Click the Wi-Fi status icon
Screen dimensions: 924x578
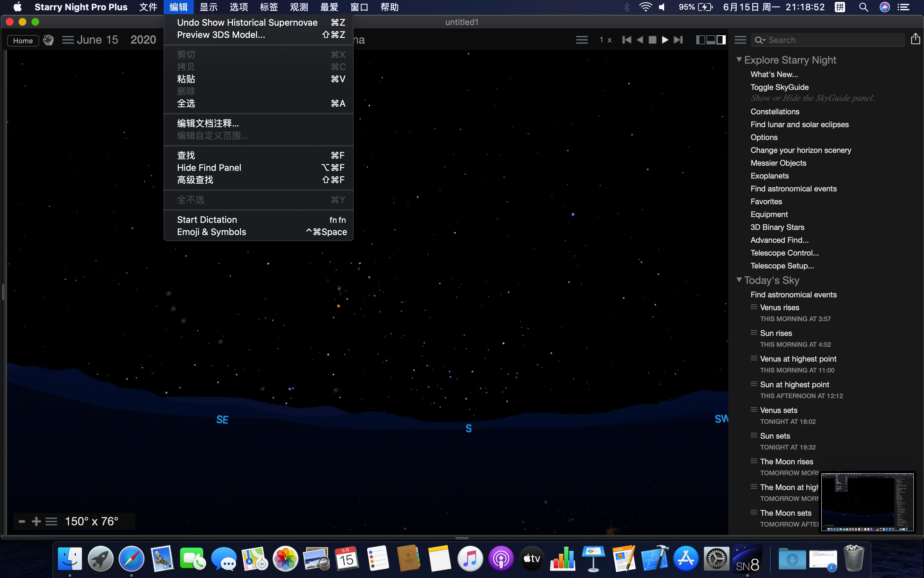[x=645, y=7]
